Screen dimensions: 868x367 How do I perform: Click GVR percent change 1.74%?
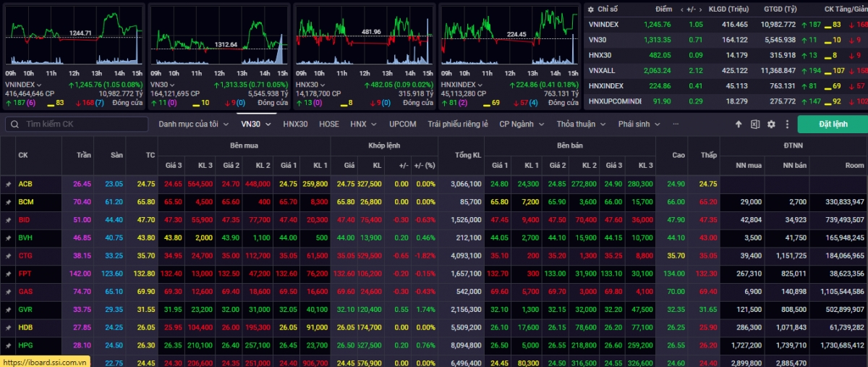[425, 309]
